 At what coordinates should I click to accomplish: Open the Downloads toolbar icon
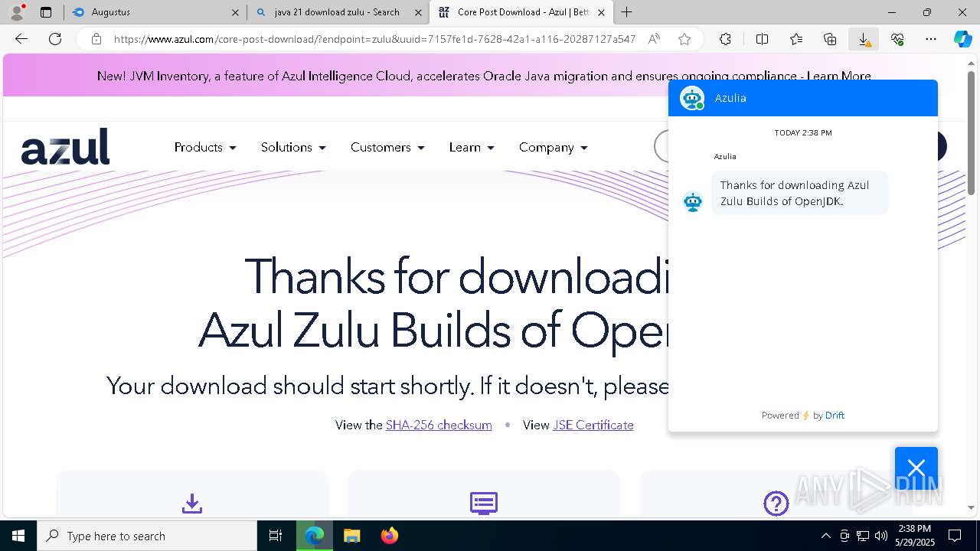point(864,39)
